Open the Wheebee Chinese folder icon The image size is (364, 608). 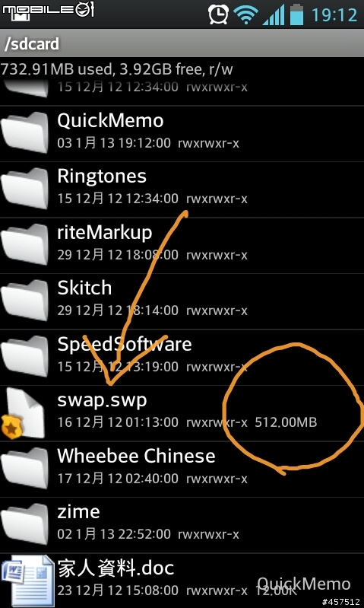coord(24,468)
